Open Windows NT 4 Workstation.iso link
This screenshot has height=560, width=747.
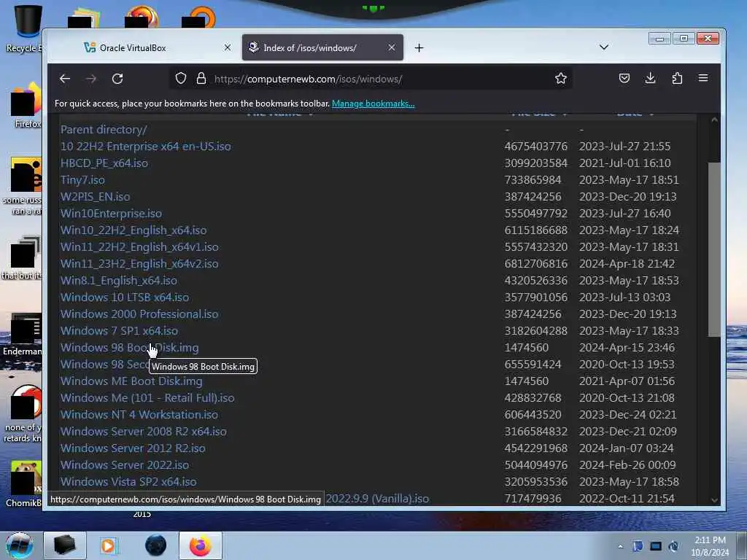[139, 414]
